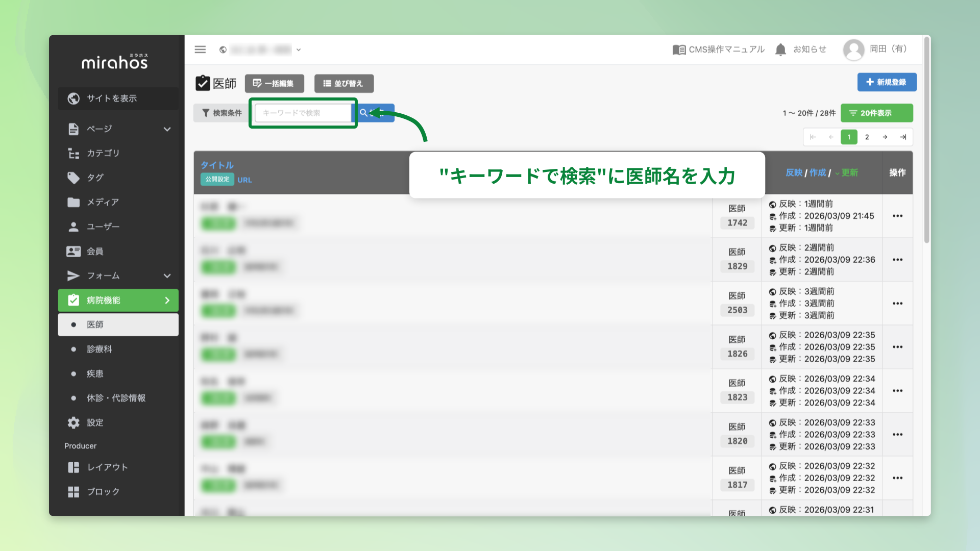Select page 2 in pagination

point(867,137)
